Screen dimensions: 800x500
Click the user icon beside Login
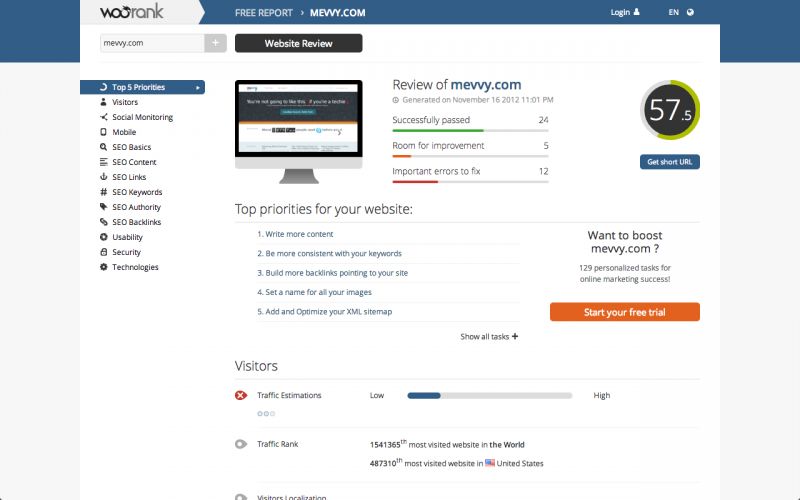coord(636,12)
